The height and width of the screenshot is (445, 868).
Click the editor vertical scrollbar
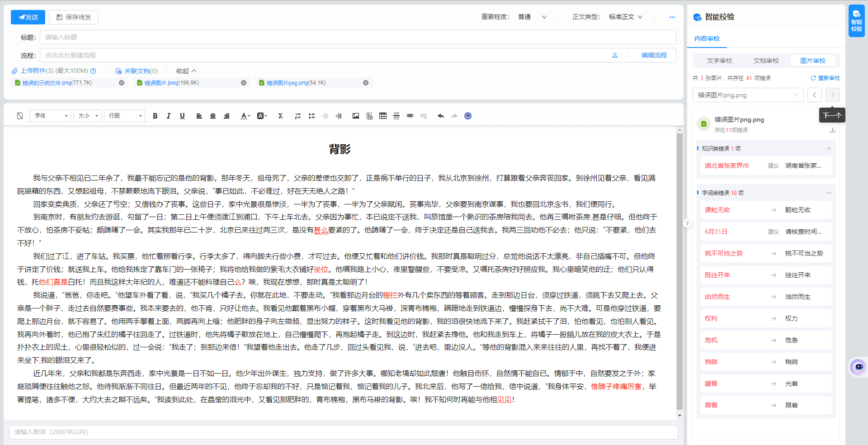pos(679,271)
